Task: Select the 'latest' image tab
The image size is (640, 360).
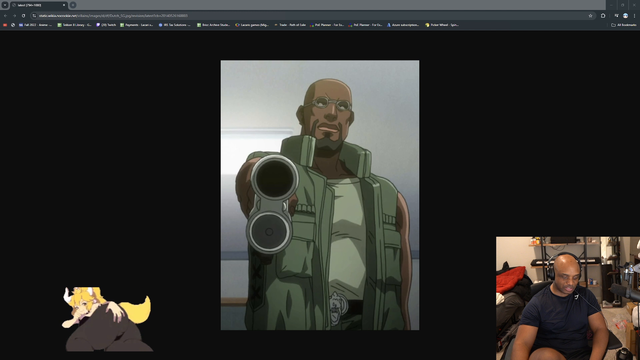Action: point(39,5)
